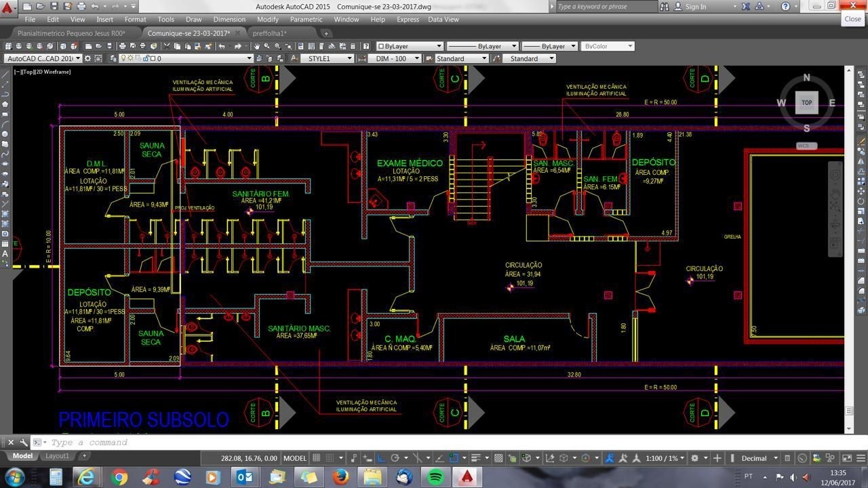Click the Customization menu icon in status bar
This screenshot has width=868, height=488.
(860, 458)
